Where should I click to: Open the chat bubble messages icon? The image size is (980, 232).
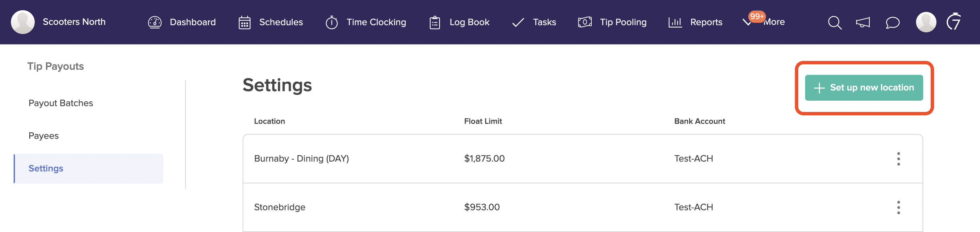pos(893,22)
